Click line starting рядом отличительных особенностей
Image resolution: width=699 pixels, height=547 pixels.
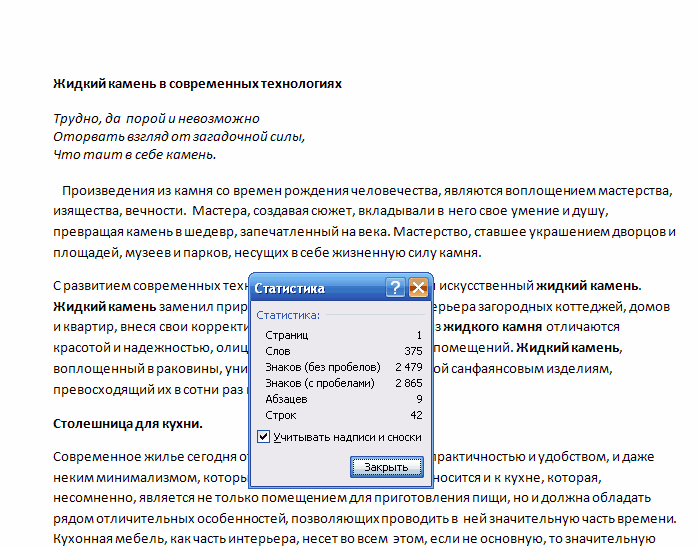[x=365, y=518]
